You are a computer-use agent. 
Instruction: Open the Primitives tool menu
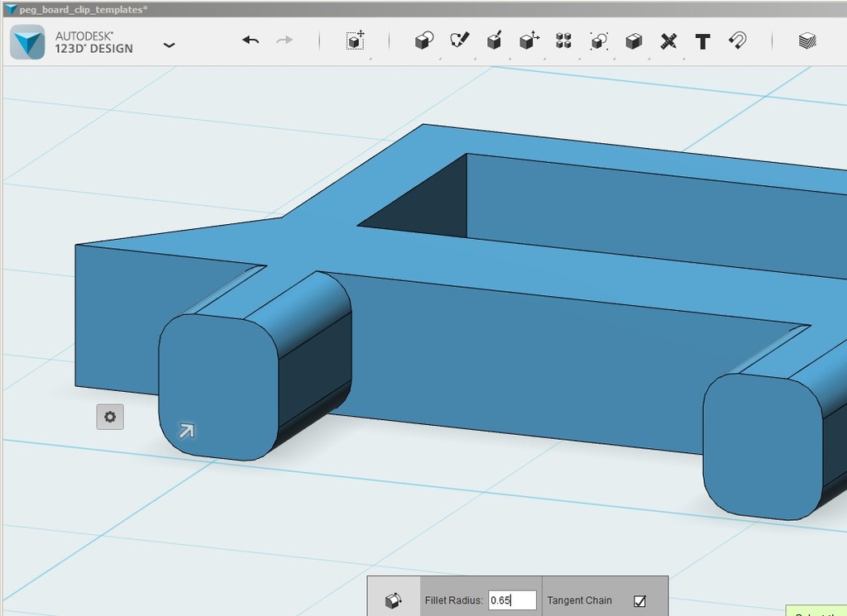click(424, 41)
